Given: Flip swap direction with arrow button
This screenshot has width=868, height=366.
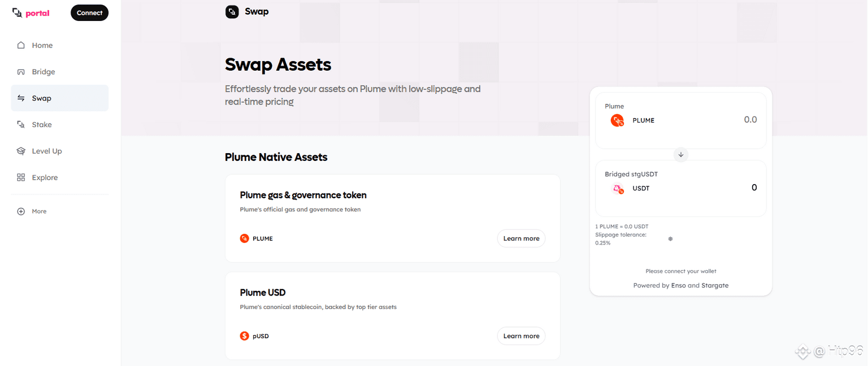Looking at the screenshot, I should coord(681,154).
